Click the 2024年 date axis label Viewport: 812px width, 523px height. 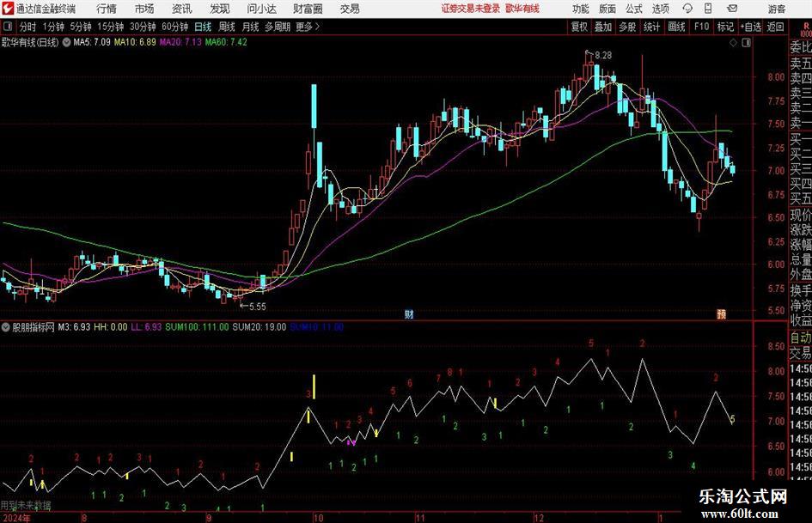16,517
